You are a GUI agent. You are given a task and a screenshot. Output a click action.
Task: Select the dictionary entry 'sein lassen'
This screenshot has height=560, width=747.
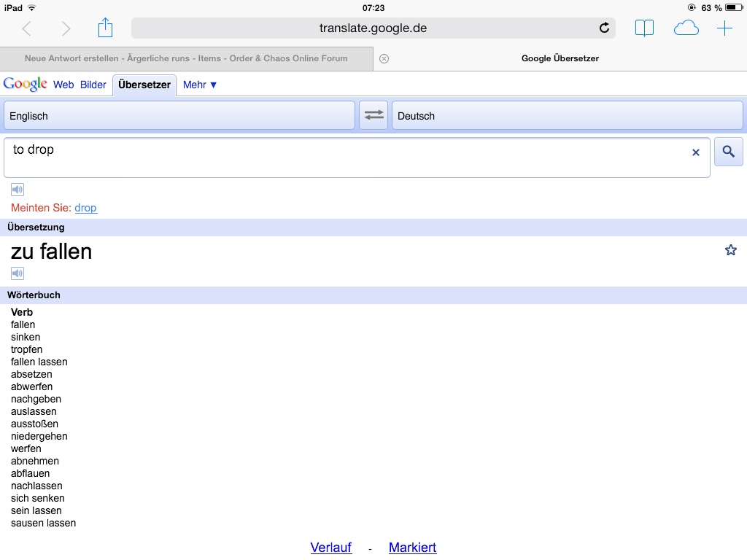point(36,510)
